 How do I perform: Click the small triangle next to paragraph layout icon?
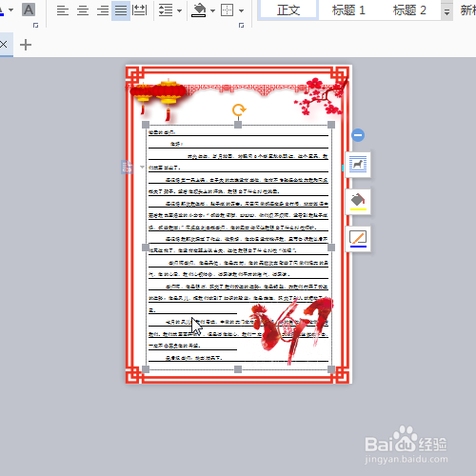(x=142, y=167)
